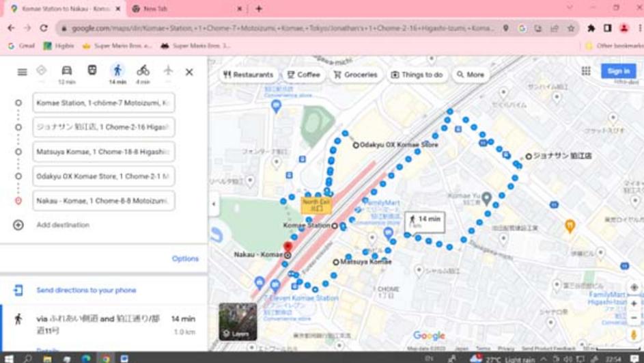Screen dimensions: 644x363
Task: Bookmark this page with star icon
Action: 571,28
